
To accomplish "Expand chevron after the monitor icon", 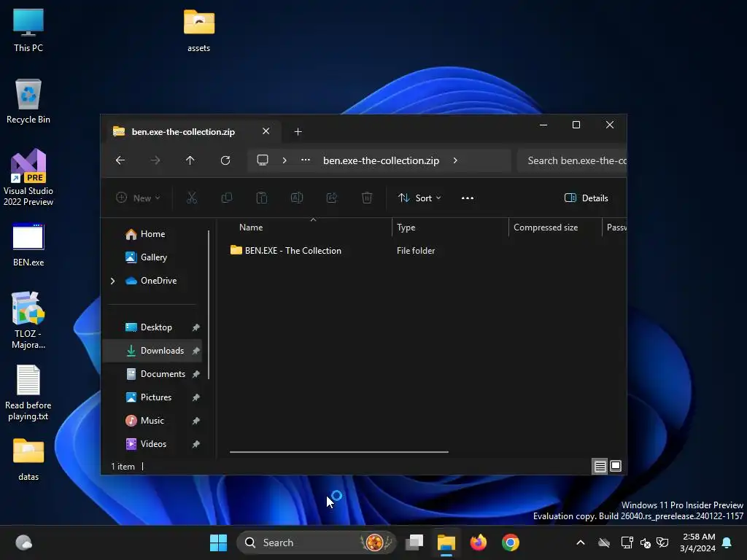I will pos(285,160).
